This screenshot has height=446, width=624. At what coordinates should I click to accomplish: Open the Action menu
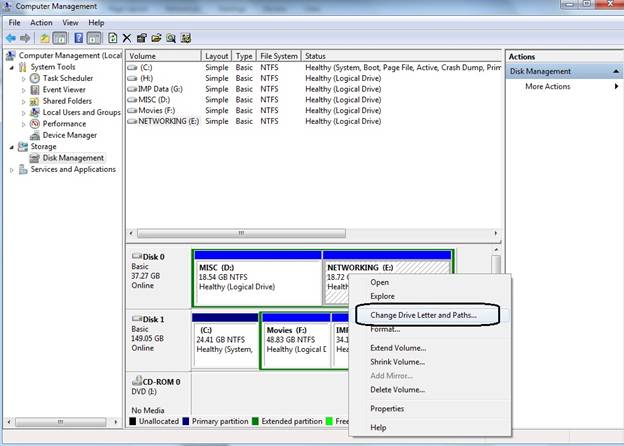pos(41,22)
